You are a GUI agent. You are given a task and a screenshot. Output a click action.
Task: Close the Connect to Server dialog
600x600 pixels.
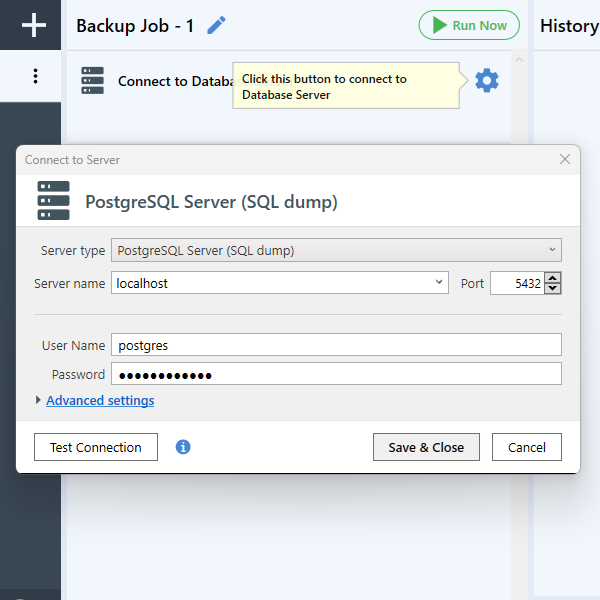[565, 159]
